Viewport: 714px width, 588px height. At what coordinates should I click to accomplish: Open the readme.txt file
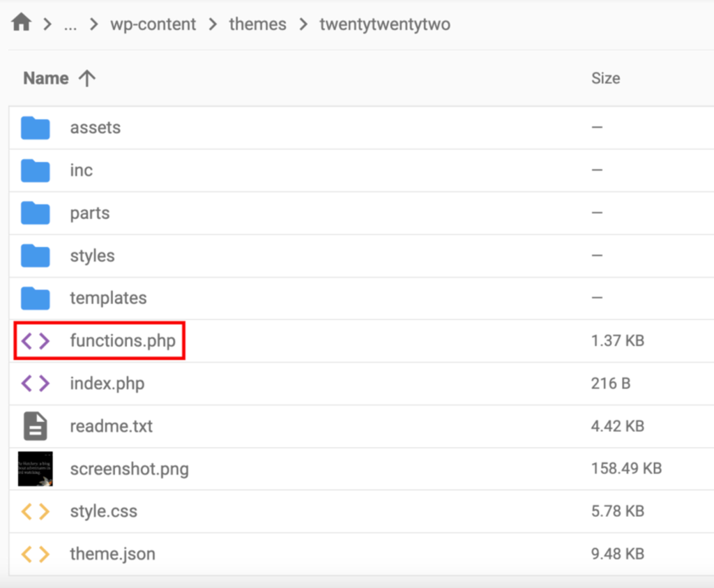pos(112,426)
